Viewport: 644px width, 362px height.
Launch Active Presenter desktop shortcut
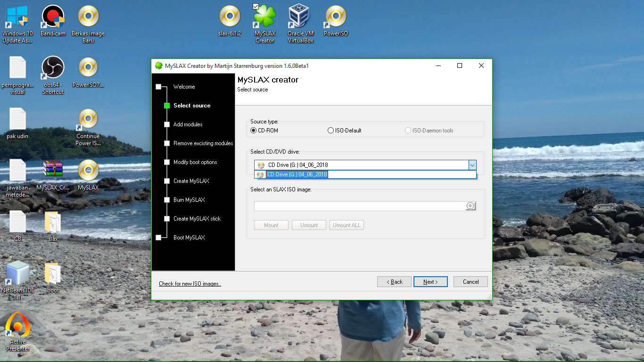[x=17, y=332]
